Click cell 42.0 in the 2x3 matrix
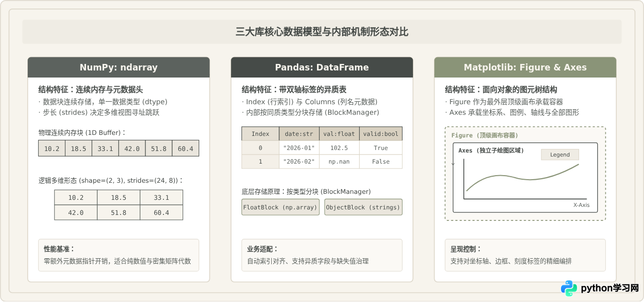 pyautogui.click(x=76, y=212)
